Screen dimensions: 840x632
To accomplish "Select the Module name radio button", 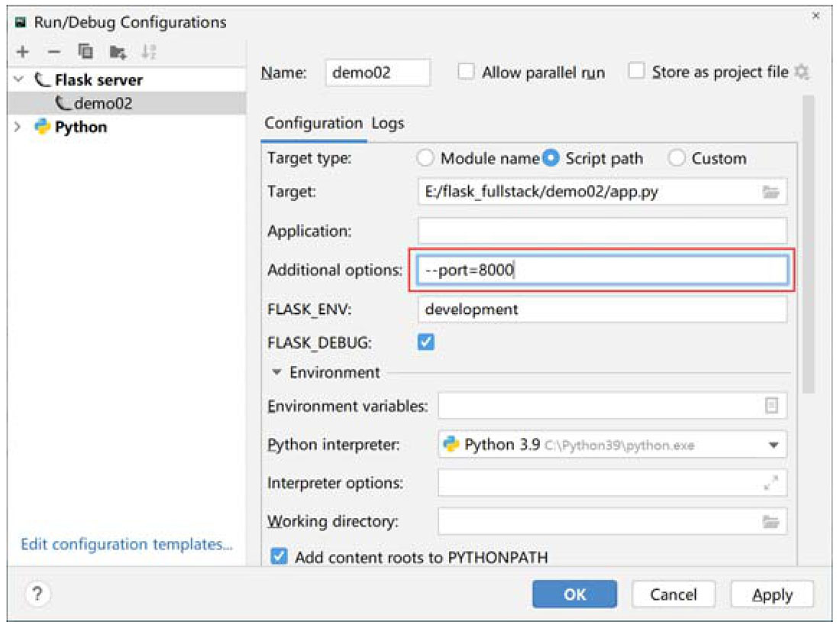I will pyautogui.click(x=425, y=159).
